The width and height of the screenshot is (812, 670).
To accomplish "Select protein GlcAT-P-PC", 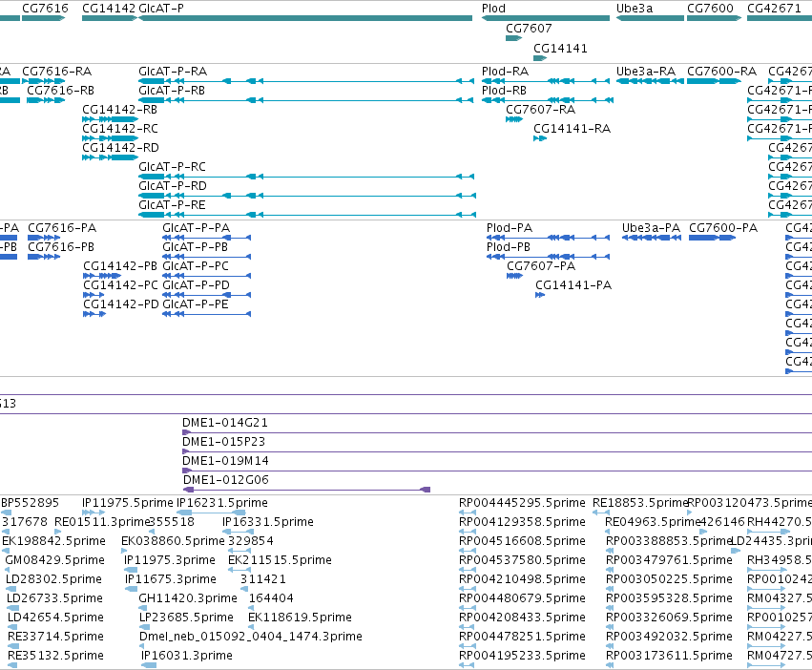I will coord(207,276).
